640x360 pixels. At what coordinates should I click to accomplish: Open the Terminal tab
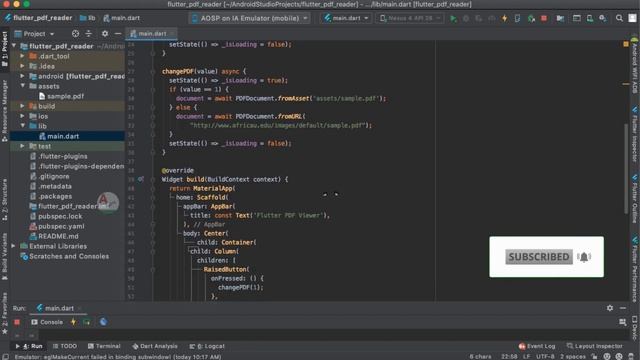point(104,346)
